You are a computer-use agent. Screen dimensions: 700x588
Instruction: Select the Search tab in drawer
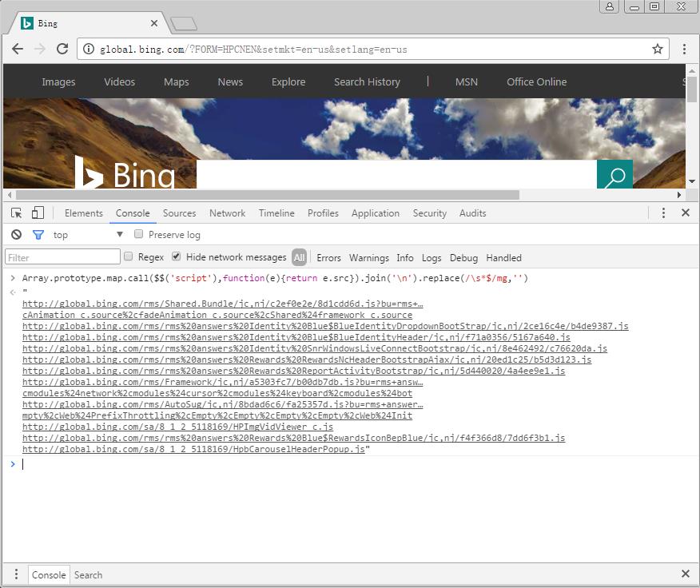88,574
